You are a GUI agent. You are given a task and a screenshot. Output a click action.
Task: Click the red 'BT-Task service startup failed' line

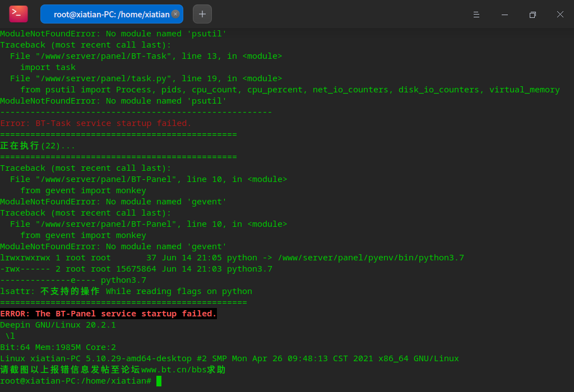pos(95,123)
